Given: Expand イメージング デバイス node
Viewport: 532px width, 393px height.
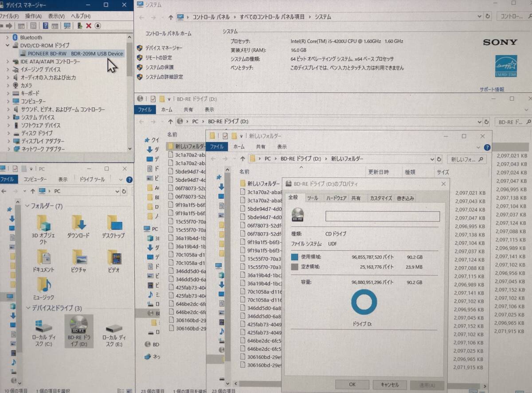Looking at the screenshot, I should (8, 69).
